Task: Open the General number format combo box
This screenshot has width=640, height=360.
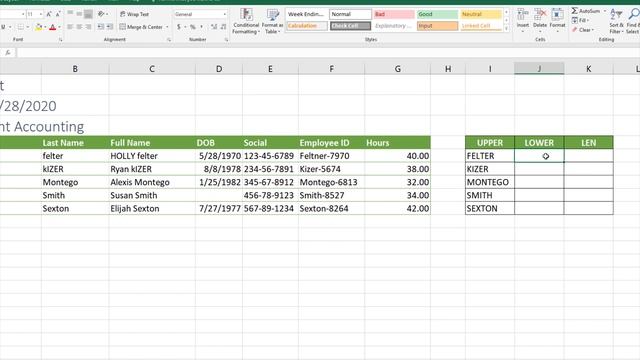Action: pyautogui.click(x=200, y=14)
